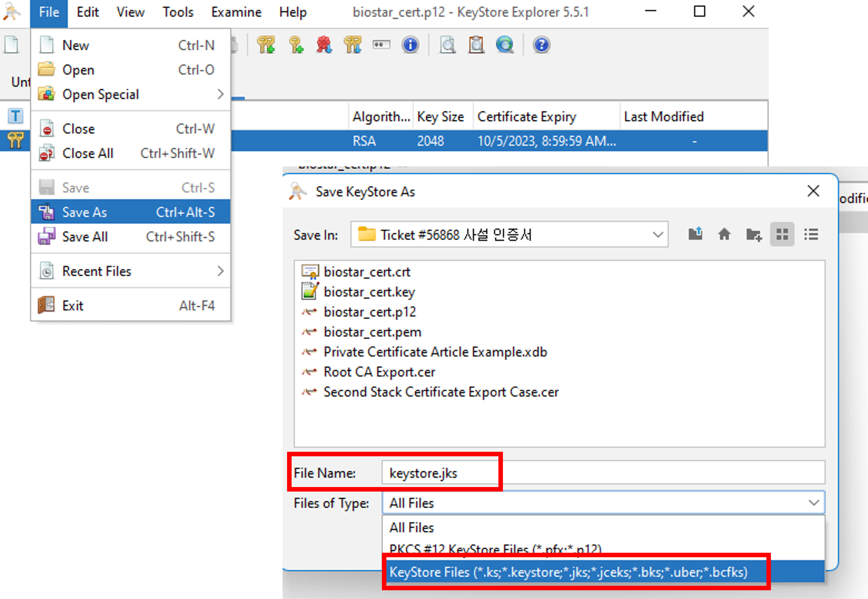Image resolution: width=868 pixels, height=599 pixels.
Task: Switch file chooser to Details view
Action: 811,235
